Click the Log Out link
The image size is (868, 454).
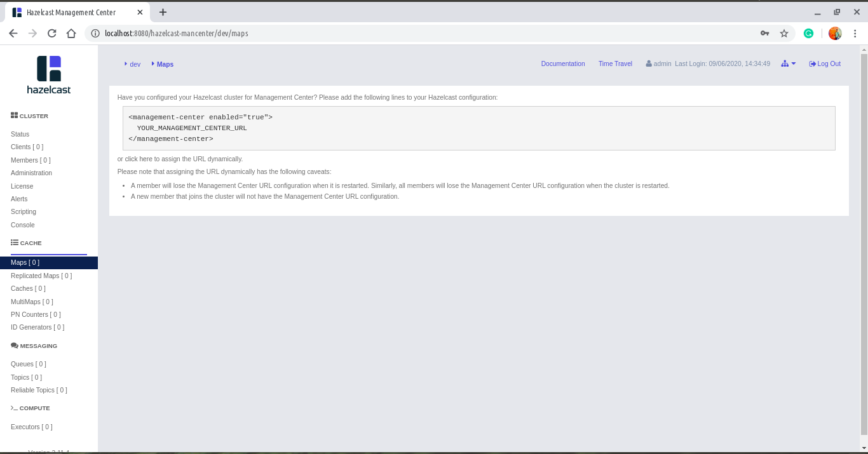point(825,63)
